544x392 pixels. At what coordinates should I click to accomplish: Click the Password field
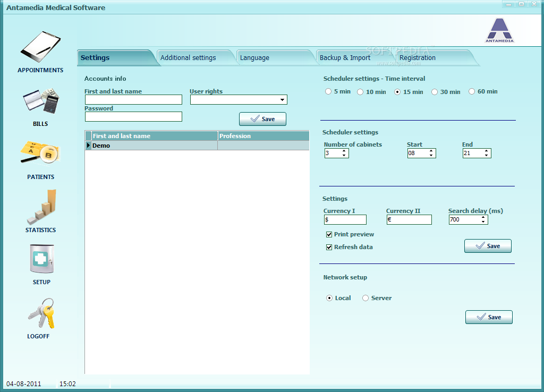pyautogui.click(x=133, y=116)
